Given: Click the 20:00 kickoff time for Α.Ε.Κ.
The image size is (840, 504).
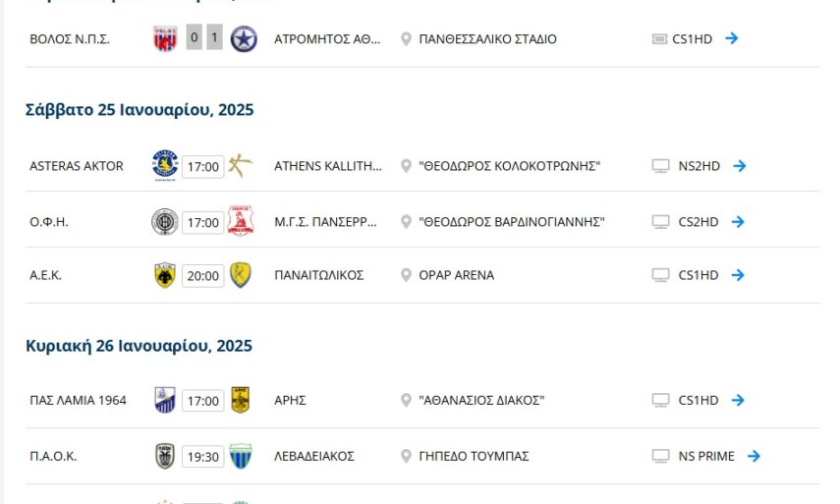Looking at the screenshot, I should tap(203, 276).
